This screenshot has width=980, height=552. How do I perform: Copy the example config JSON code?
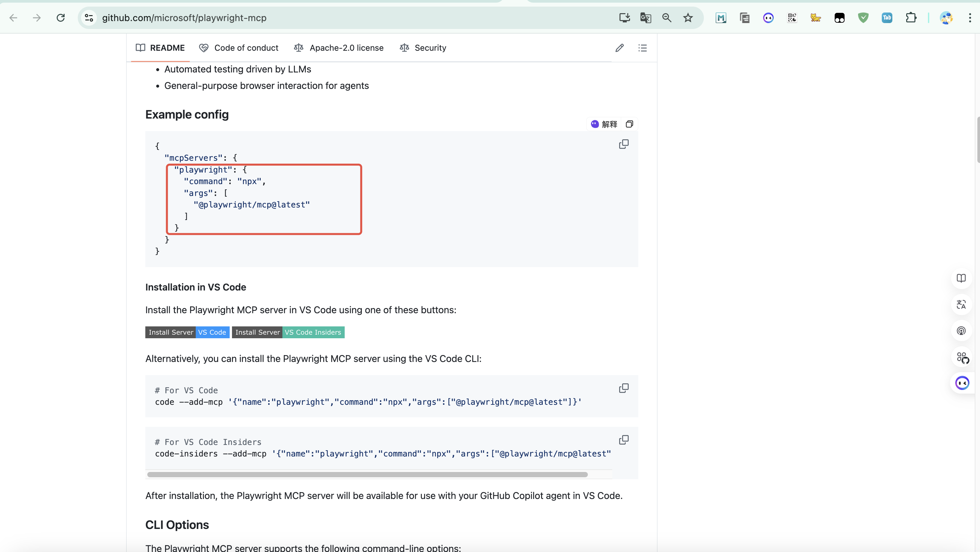point(623,144)
